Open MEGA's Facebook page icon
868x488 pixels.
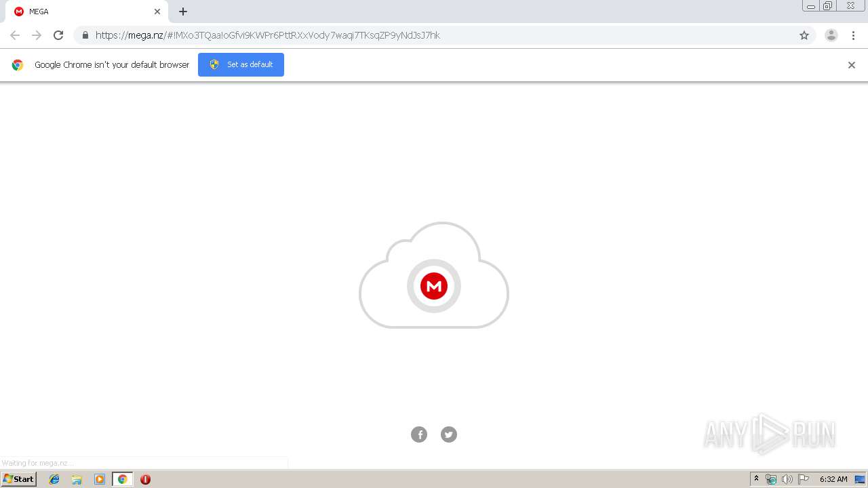point(419,434)
